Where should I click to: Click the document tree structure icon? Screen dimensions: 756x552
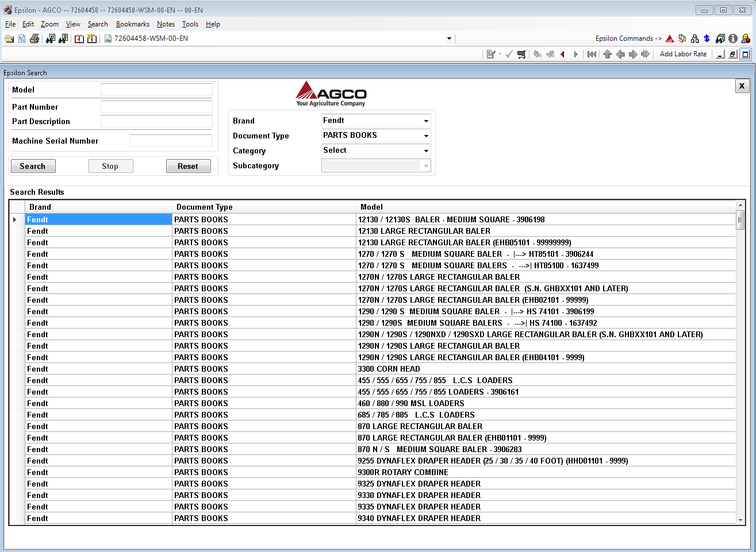pyautogui.click(x=22, y=38)
